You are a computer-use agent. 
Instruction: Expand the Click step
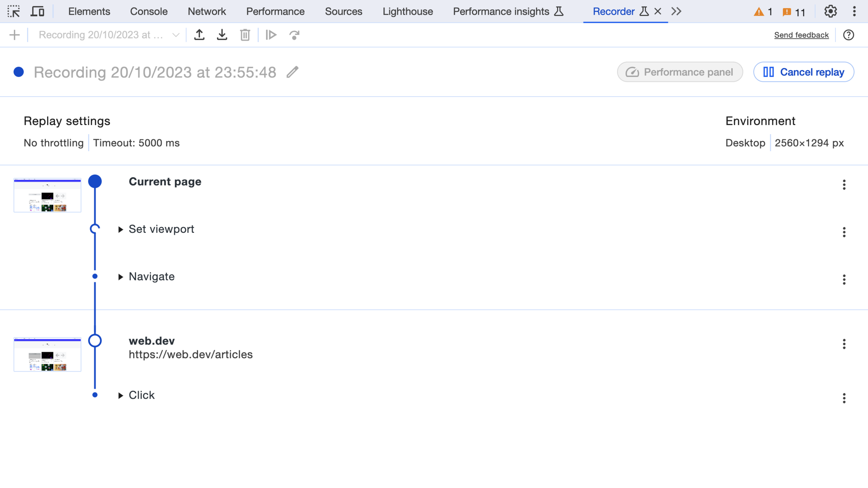pyautogui.click(x=121, y=395)
